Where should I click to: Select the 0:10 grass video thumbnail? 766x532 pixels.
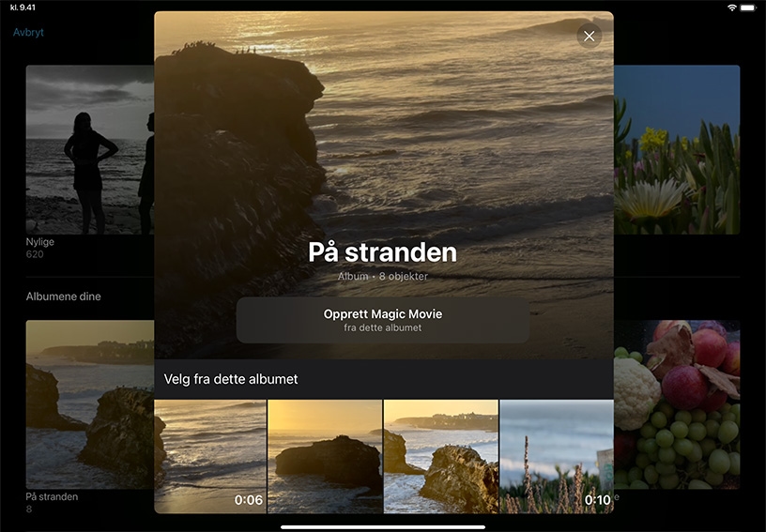pyautogui.click(x=557, y=456)
